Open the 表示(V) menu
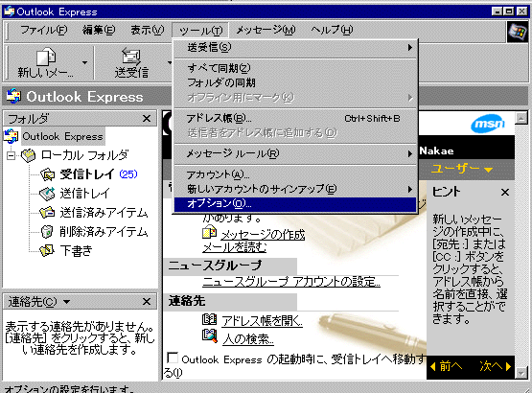Image resolution: width=532 pixels, height=393 pixels. click(x=148, y=31)
